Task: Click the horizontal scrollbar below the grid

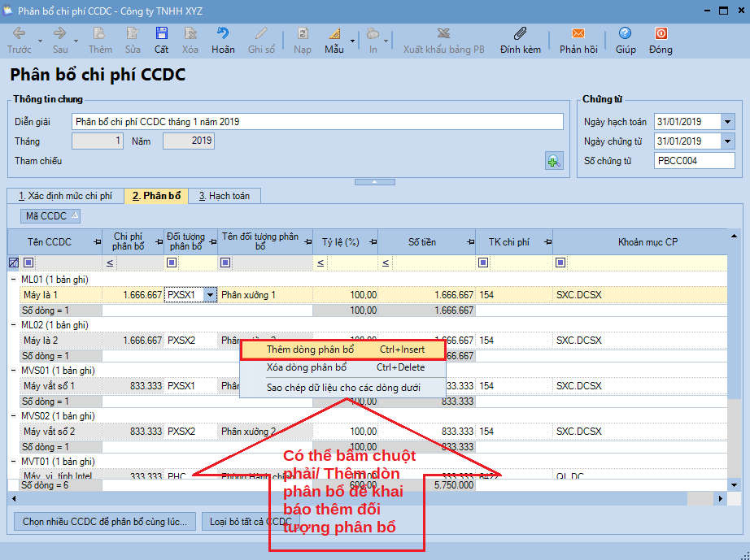Action: 366,497
